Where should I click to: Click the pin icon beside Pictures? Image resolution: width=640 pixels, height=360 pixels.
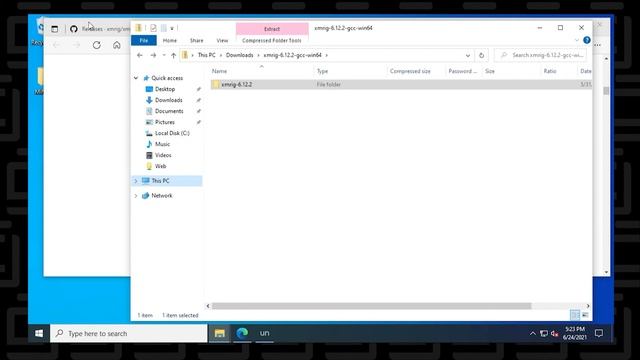tap(199, 122)
